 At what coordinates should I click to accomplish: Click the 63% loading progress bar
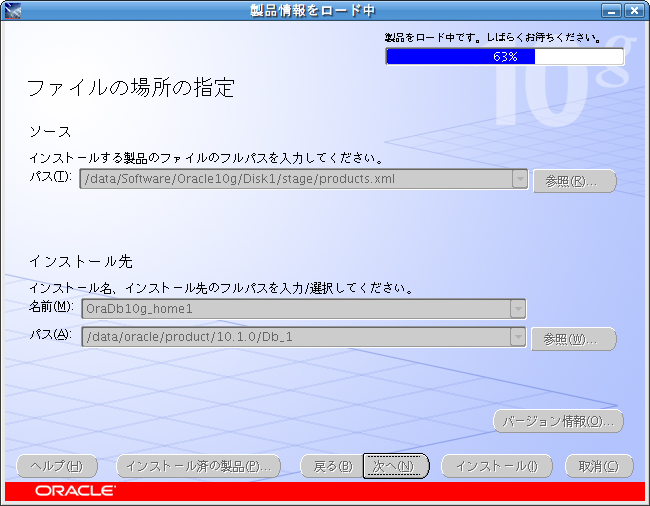[x=504, y=56]
